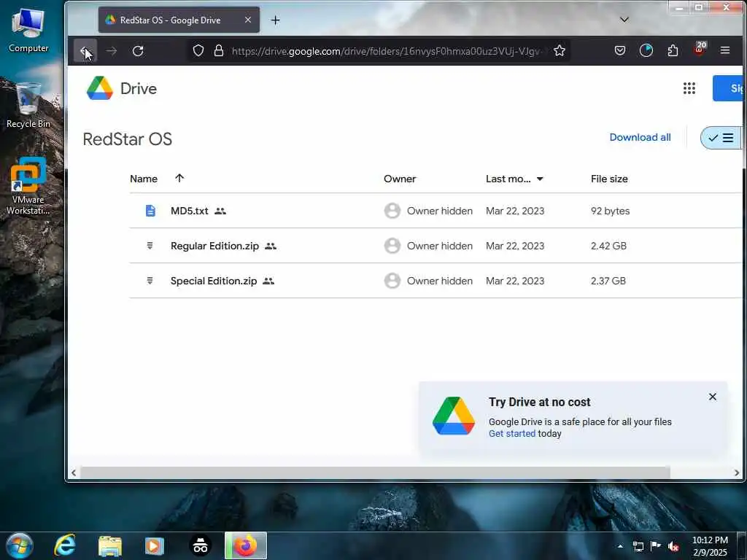Image resolution: width=747 pixels, height=560 pixels.
Task: Go back using the browser back arrow
Action: pos(85,51)
